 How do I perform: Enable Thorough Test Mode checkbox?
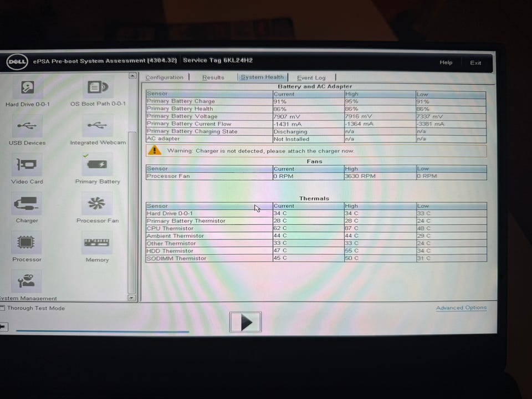pos(2,308)
